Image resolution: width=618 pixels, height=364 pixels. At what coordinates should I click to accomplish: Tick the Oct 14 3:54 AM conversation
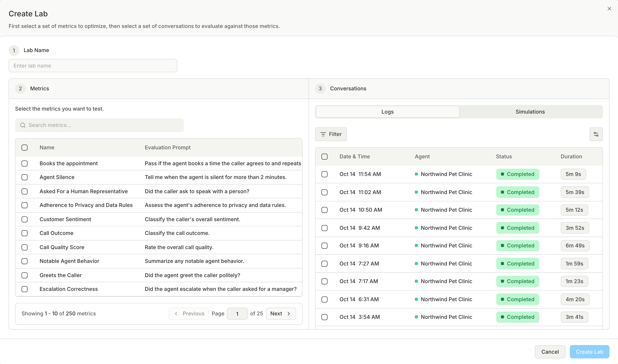click(x=324, y=317)
